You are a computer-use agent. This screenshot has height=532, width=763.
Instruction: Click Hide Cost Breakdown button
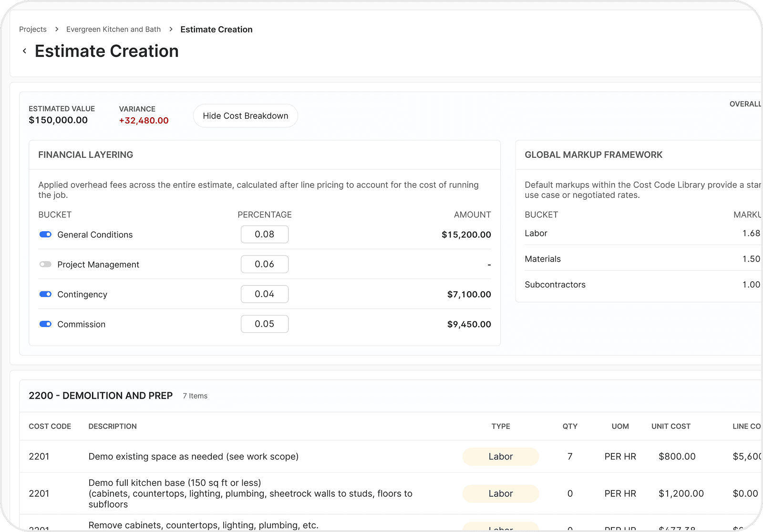tap(246, 116)
